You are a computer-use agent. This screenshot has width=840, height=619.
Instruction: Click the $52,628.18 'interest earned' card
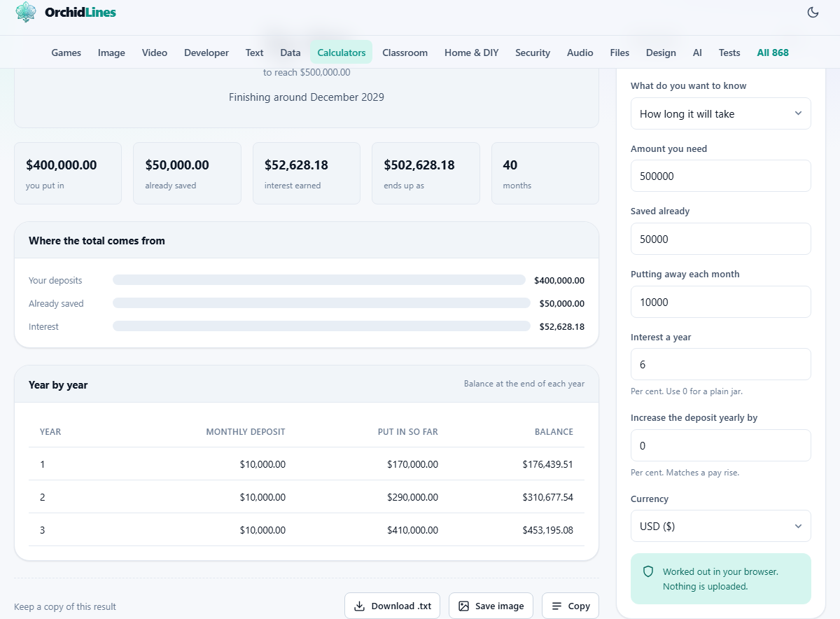307,174
